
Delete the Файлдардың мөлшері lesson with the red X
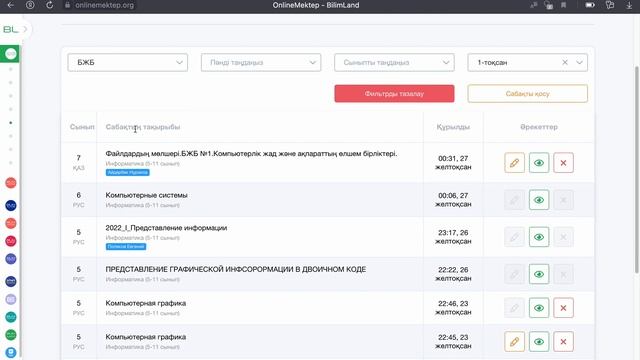point(563,163)
